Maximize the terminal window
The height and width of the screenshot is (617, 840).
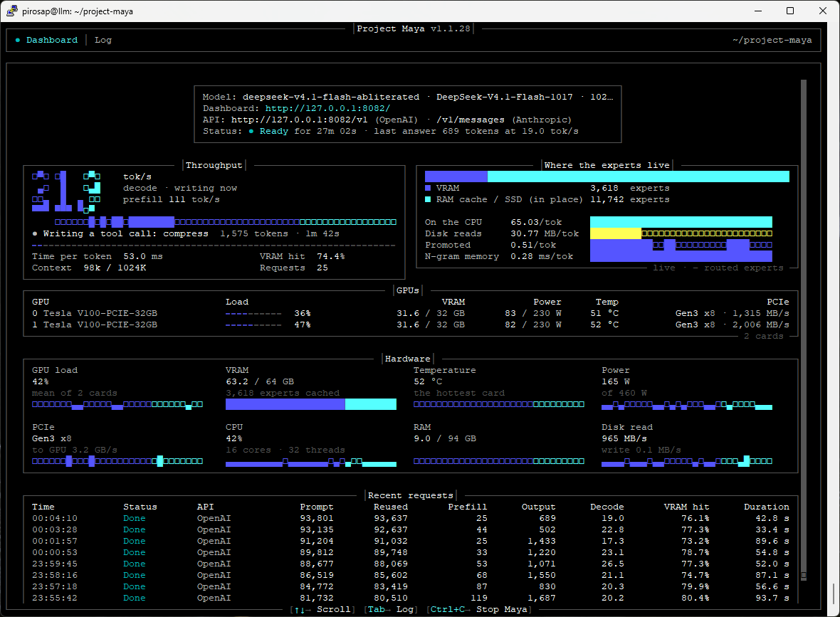pyautogui.click(x=790, y=11)
